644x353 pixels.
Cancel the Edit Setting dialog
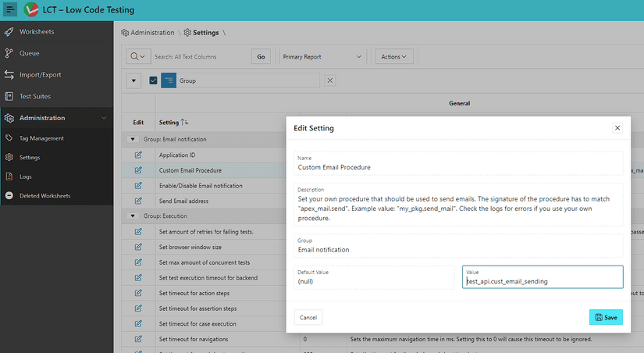point(308,317)
